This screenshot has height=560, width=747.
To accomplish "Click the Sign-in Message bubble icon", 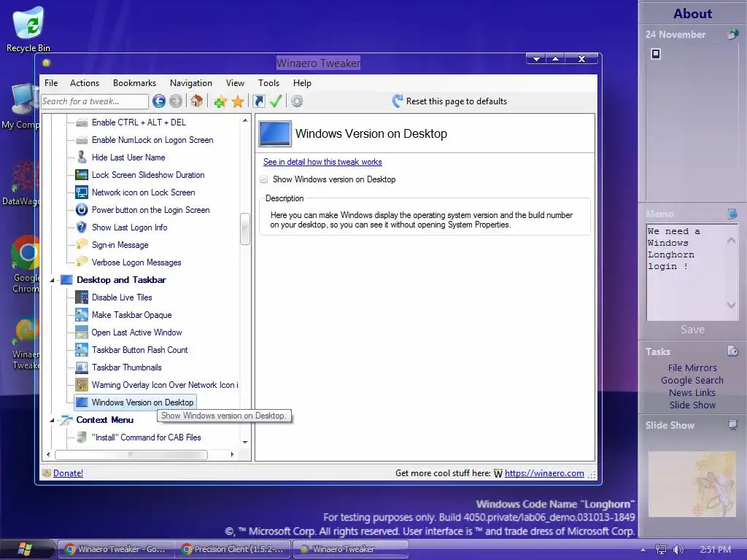I will pyautogui.click(x=82, y=244).
